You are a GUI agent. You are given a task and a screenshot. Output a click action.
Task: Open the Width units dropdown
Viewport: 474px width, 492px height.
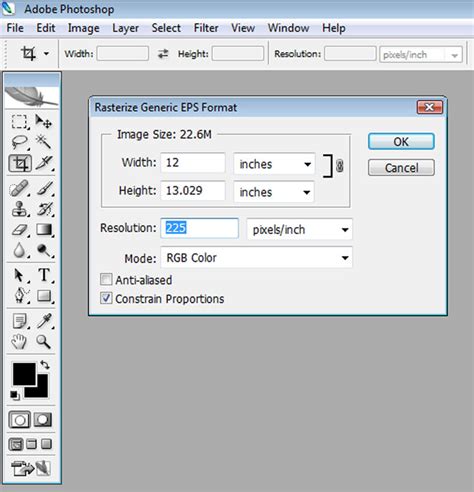click(x=274, y=164)
